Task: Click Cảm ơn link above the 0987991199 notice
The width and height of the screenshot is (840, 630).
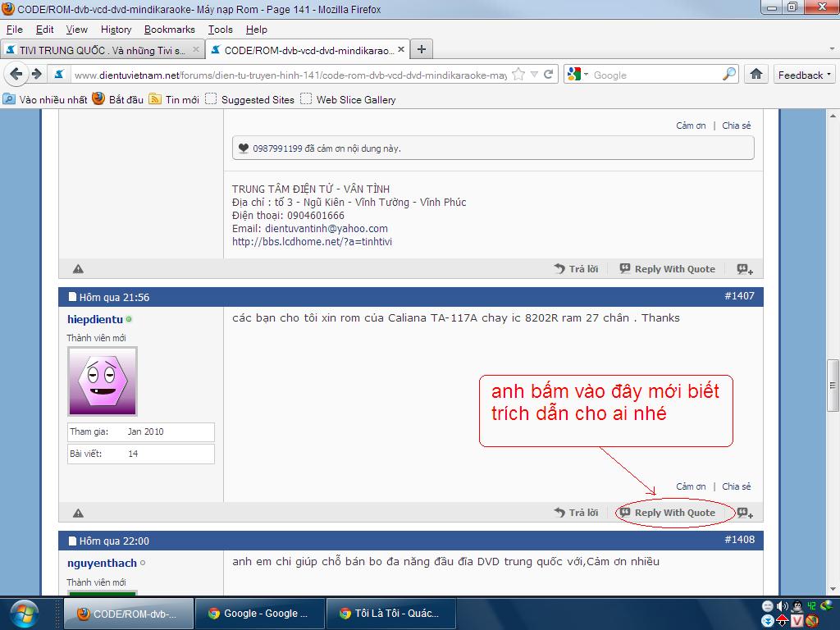Action: (691, 126)
